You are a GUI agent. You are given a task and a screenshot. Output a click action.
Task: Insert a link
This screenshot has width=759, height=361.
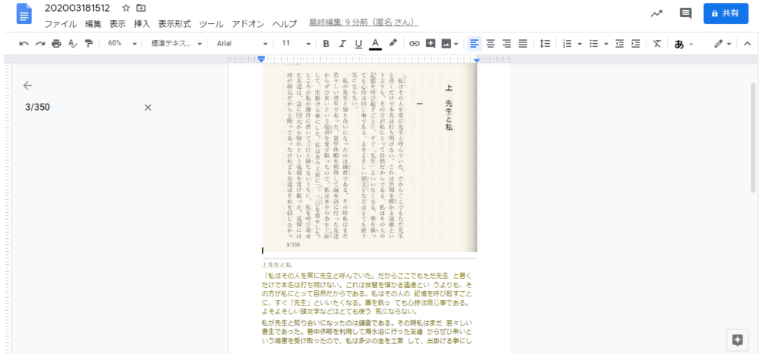[x=414, y=44]
